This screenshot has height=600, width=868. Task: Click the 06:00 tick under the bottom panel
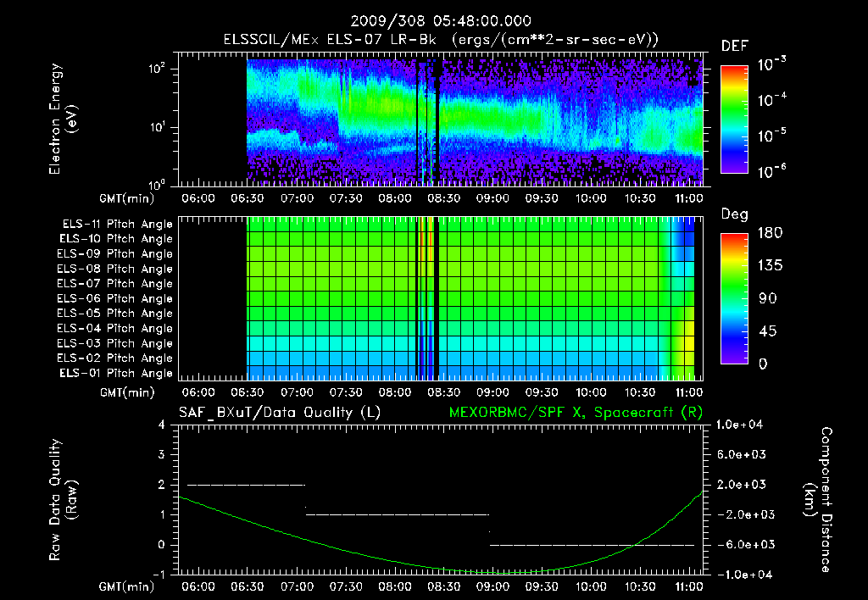[198, 586]
